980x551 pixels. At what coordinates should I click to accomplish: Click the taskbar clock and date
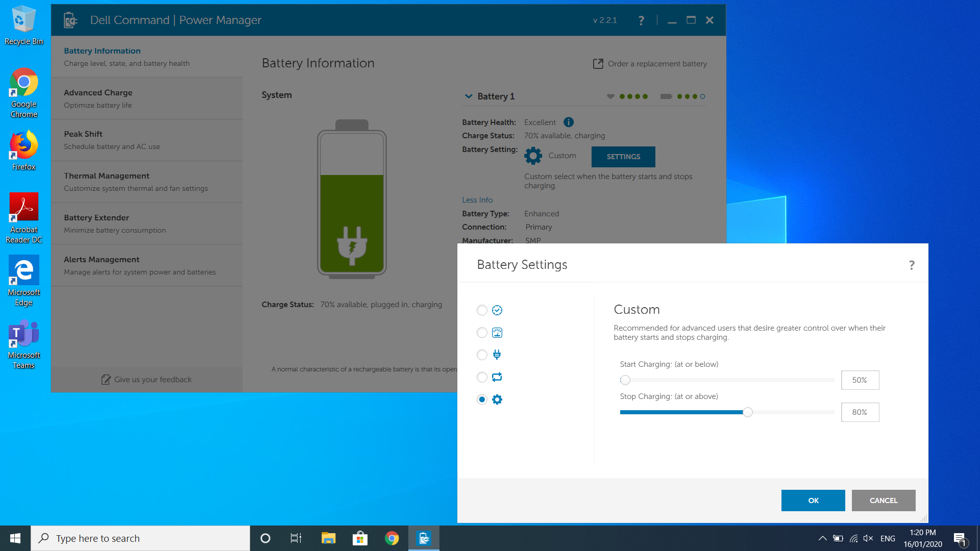(923, 538)
